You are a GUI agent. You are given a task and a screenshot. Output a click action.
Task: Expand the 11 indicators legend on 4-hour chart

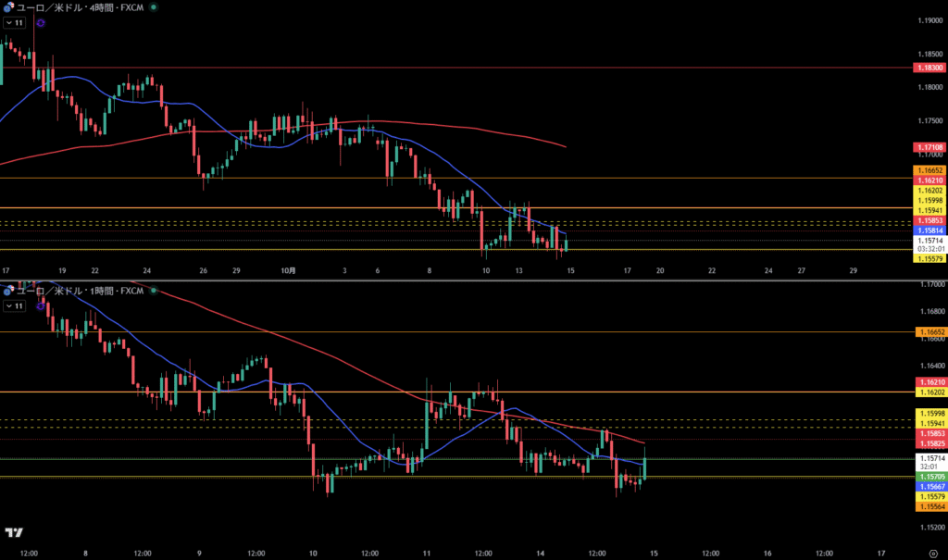(15, 22)
